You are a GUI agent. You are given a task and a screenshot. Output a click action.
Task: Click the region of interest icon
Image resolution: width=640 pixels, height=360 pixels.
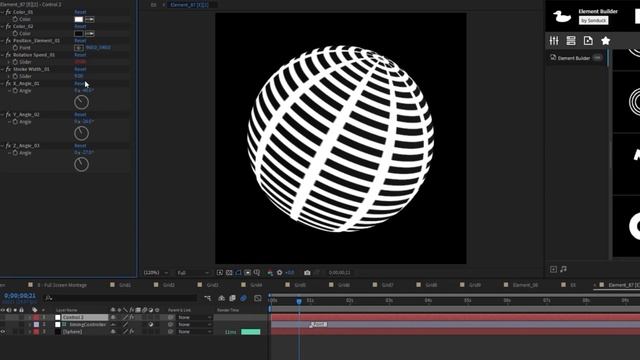click(247, 272)
